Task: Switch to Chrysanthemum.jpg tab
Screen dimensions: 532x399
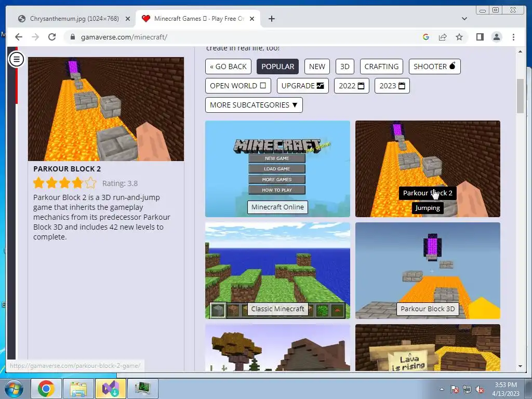Action: click(x=74, y=19)
